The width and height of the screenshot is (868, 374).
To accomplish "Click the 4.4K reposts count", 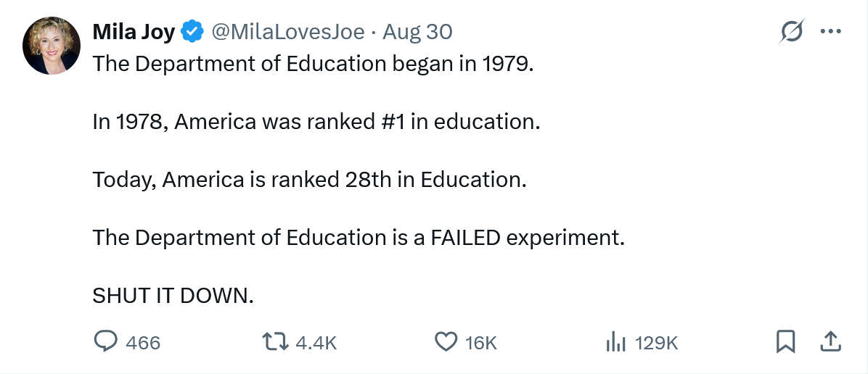I will [317, 343].
